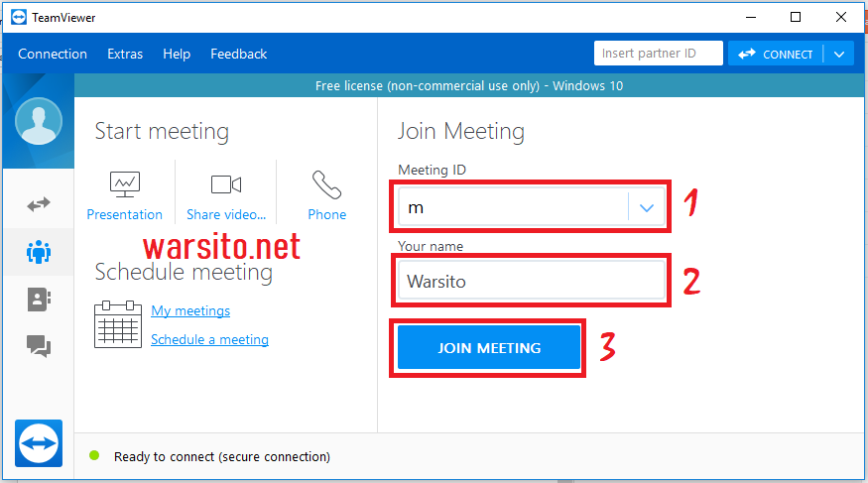
Task: Start a Phone meeting
Action: [x=326, y=195]
